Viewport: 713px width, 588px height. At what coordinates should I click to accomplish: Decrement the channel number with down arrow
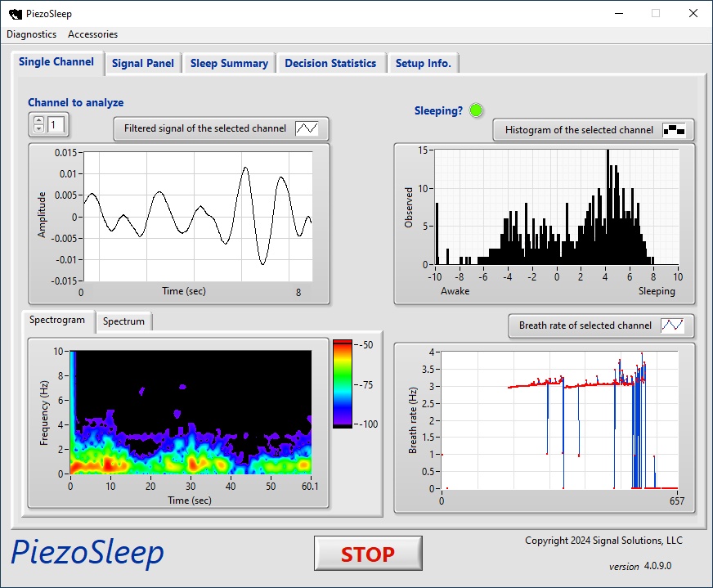[x=38, y=129]
